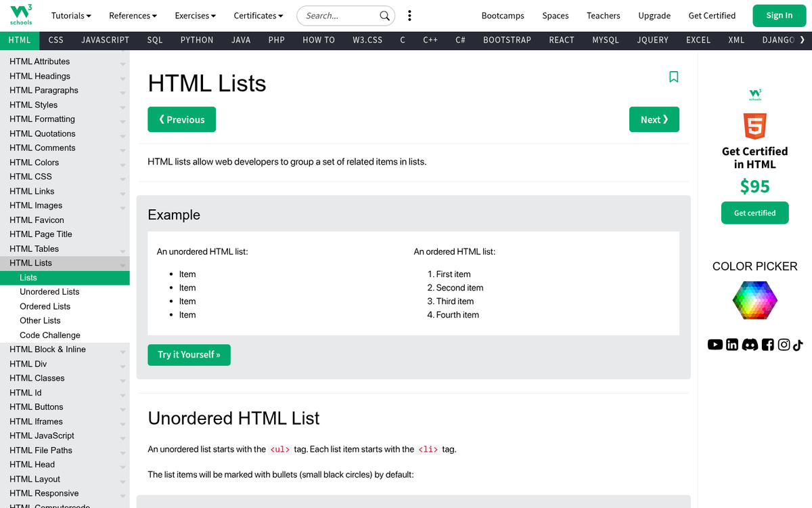Viewport: 812px width, 508px height.
Task: Click the Instagram icon
Action: pos(784,345)
